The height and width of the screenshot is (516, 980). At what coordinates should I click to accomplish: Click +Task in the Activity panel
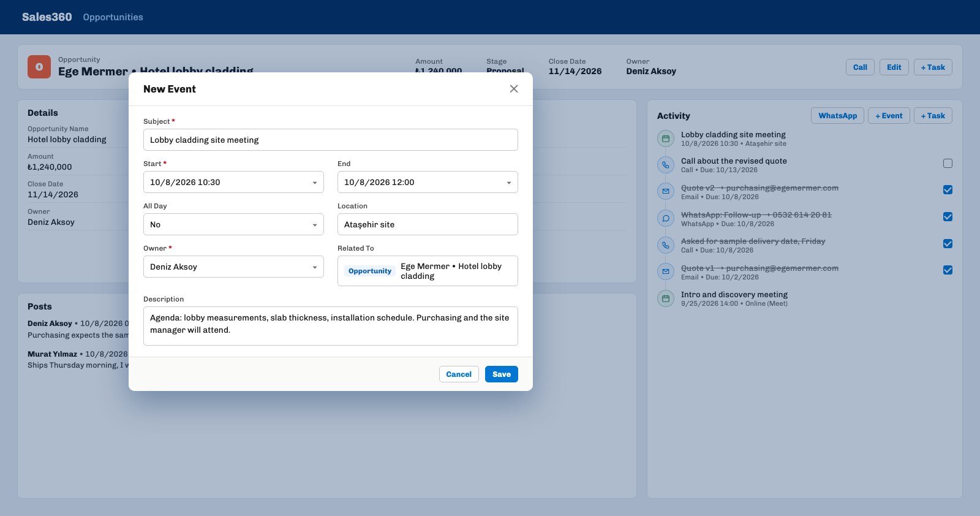[x=933, y=116]
